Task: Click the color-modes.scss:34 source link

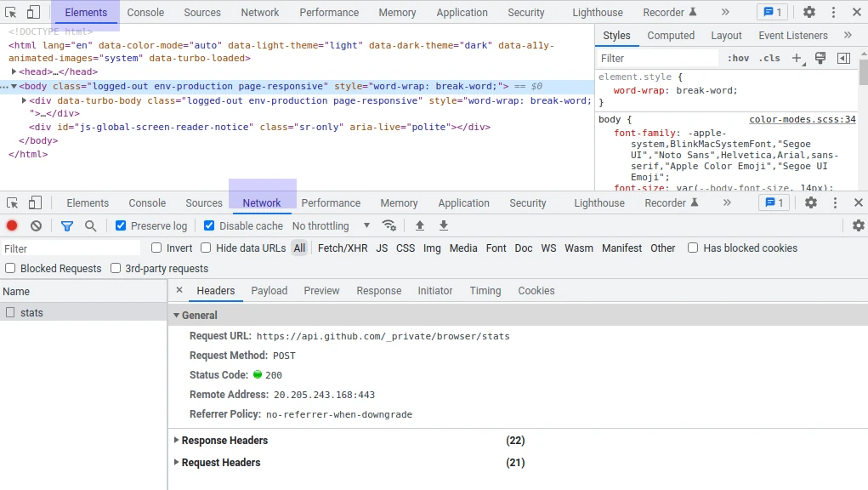Action: [802, 120]
